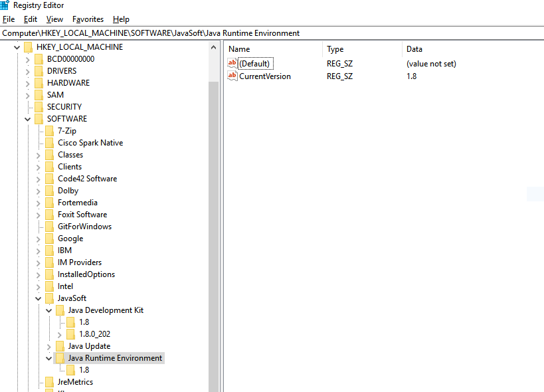544x392 pixels.
Task: Click the Fortemedia folder icon
Action: (x=50, y=203)
